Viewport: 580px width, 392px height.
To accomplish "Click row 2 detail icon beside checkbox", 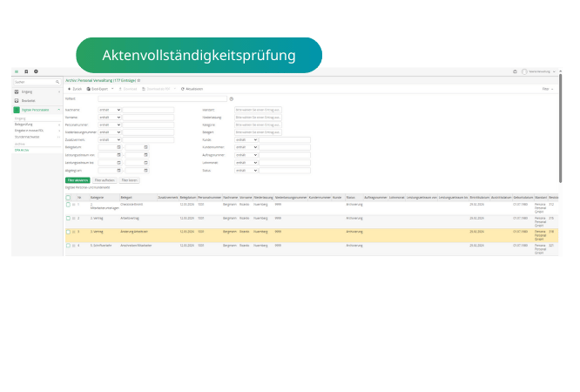I will 74,219.
